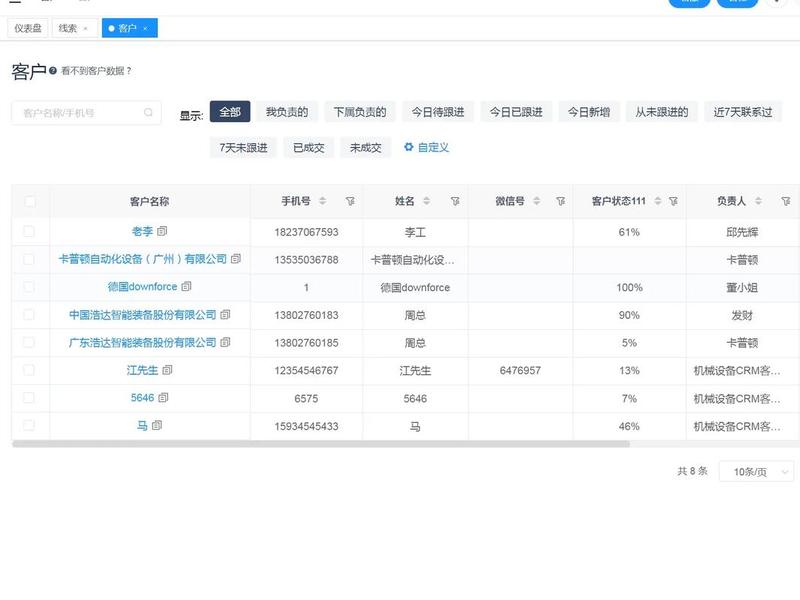Select the 我负责的 display filter

click(x=287, y=112)
